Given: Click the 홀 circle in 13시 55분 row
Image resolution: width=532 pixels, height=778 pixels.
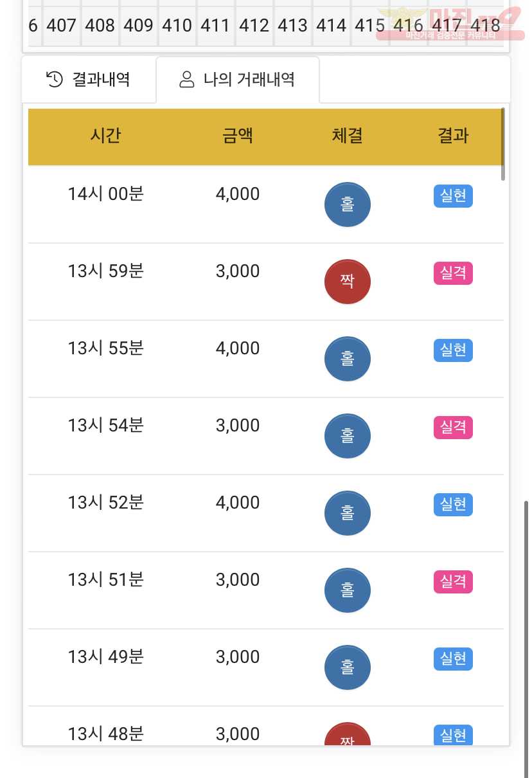Looking at the screenshot, I should (x=348, y=359).
